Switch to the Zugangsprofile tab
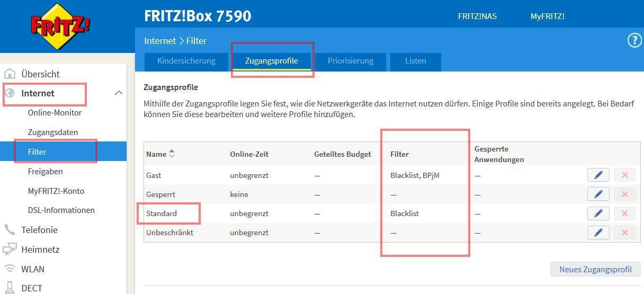This screenshot has height=294, width=644. coord(271,61)
